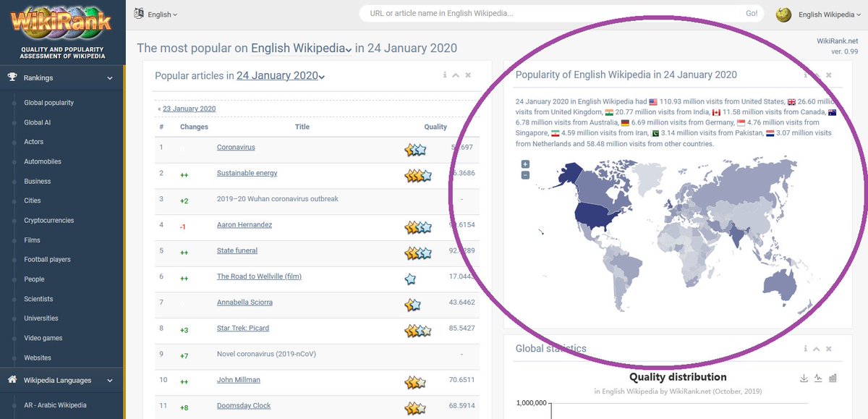This screenshot has height=419, width=868.
Task: Click the United Kingdom flag icon
Action: pyautogui.click(x=791, y=102)
